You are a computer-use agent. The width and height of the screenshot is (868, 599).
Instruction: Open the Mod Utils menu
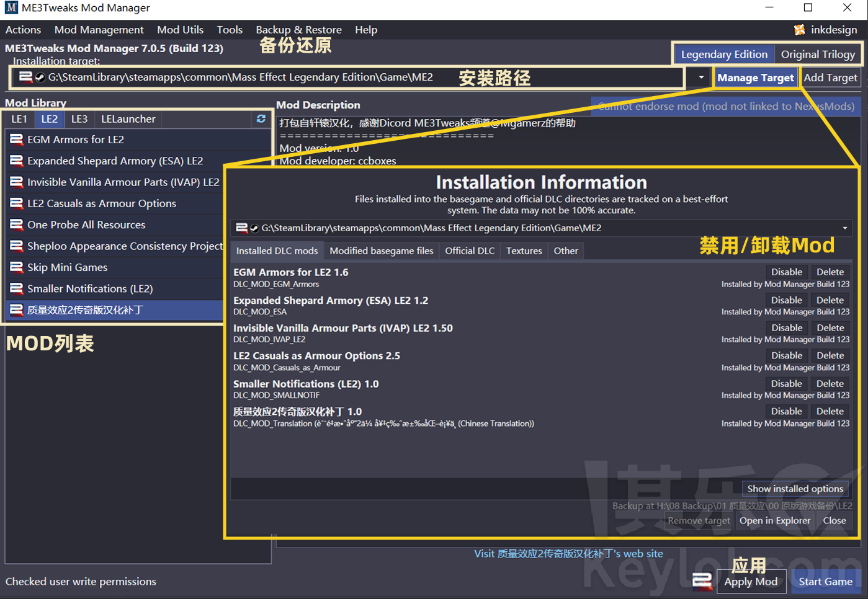pos(180,30)
